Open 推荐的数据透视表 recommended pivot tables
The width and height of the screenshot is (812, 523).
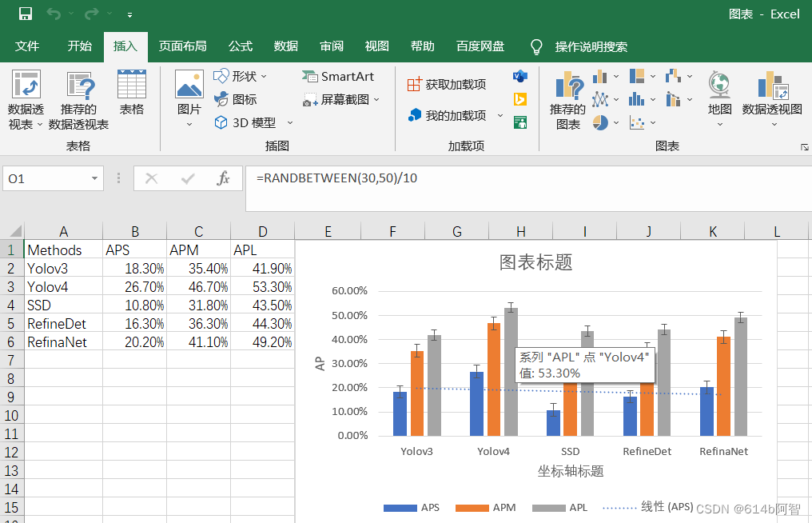(78, 99)
